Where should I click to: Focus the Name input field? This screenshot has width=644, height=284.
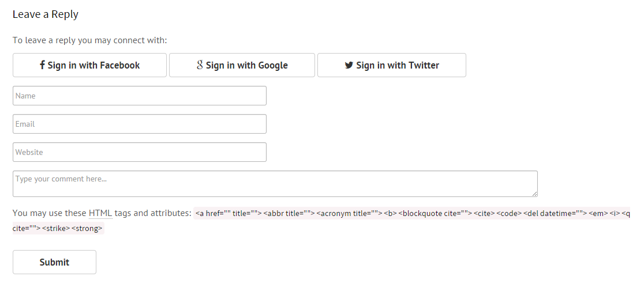[140, 96]
